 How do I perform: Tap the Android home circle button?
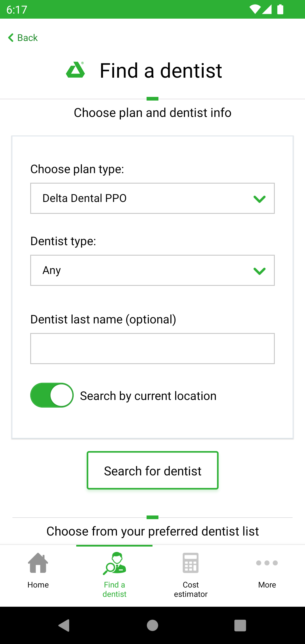[152, 625]
